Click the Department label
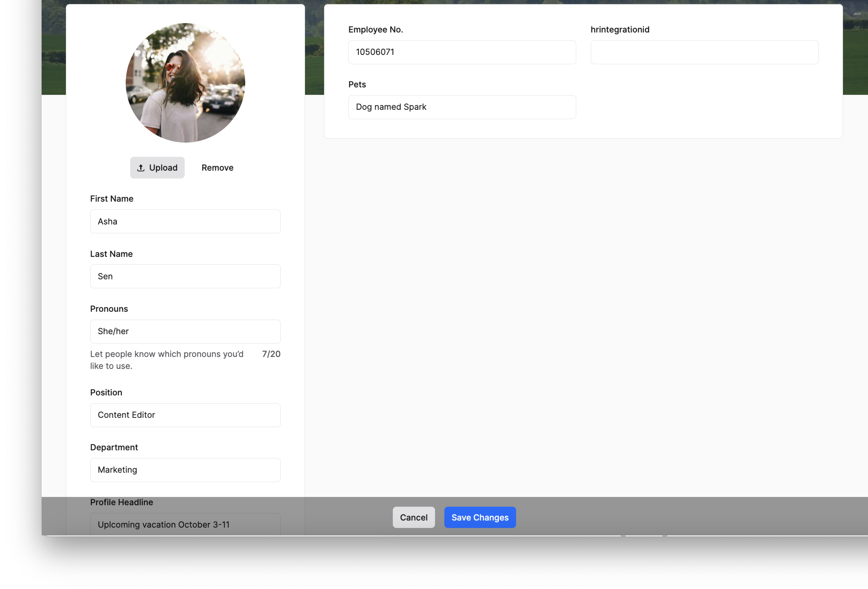Viewport: 868px width, 589px height. pos(114,447)
